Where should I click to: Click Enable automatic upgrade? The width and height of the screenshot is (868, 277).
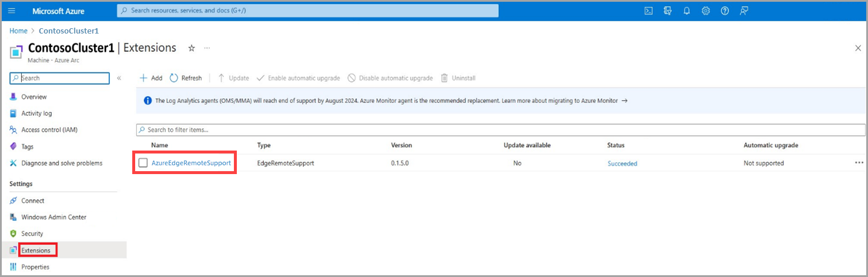click(298, 78)
